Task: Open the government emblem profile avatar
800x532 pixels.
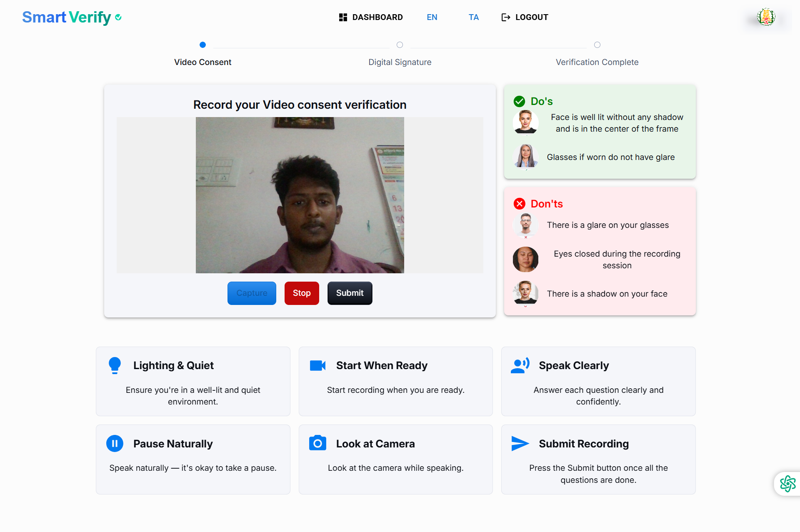Action: pyautogui.click(x=766, y=17)
